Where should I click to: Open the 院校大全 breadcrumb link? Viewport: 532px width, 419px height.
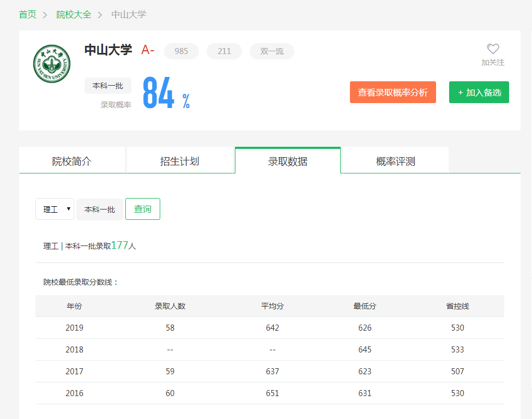(x=74, y=15)
